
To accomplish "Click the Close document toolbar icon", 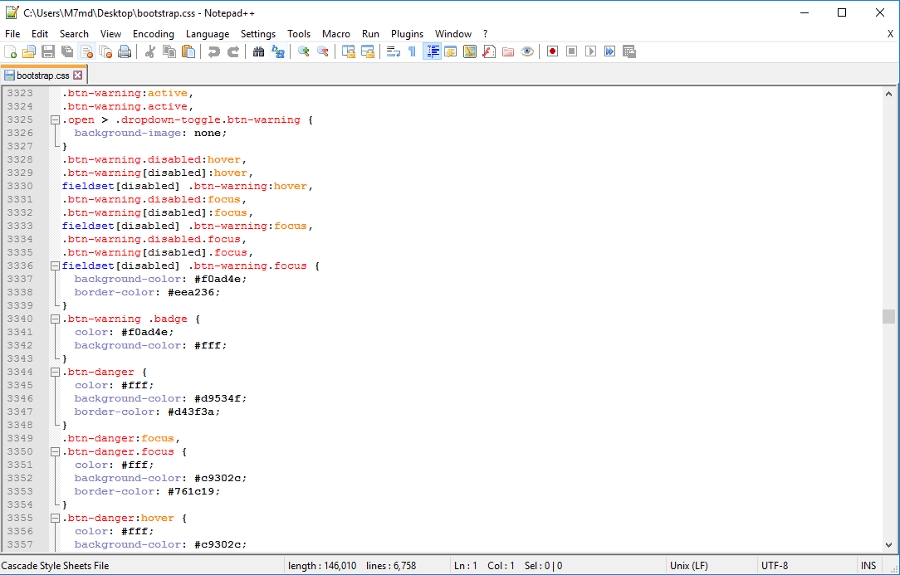I will pos(87,52).
